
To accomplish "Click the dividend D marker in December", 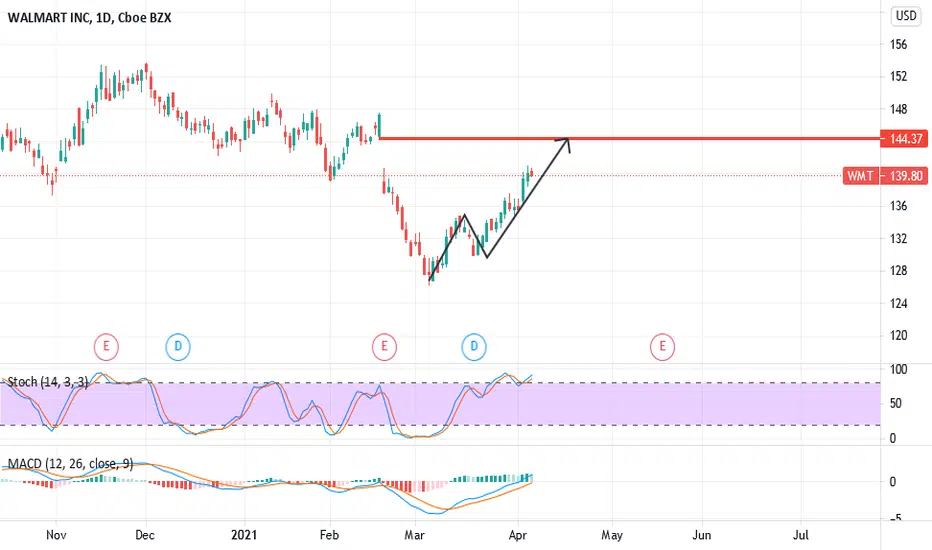I will coord(178,347).
